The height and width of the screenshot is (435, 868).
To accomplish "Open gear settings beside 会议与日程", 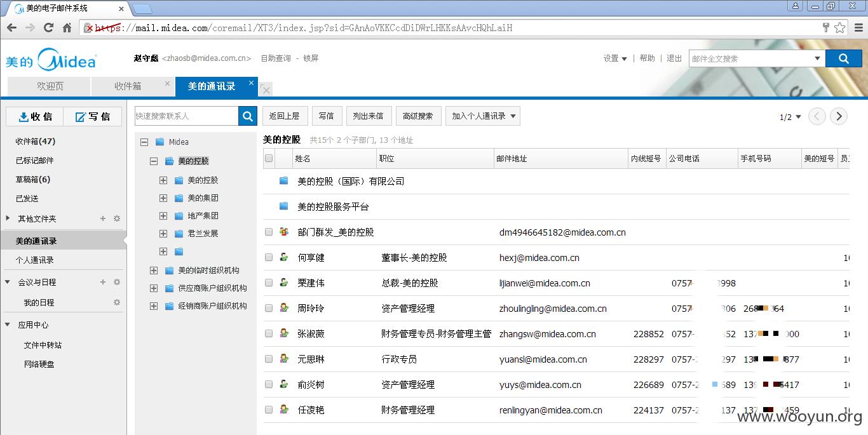I will 117,282.
